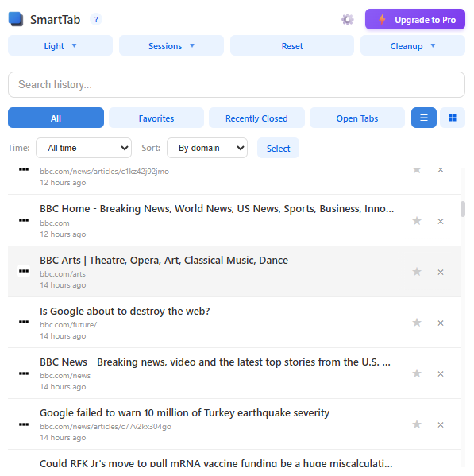This screenshot has height=476, width=474.
Task: Click the history list scrollbar thumb
Action: (x=462, y=209)
